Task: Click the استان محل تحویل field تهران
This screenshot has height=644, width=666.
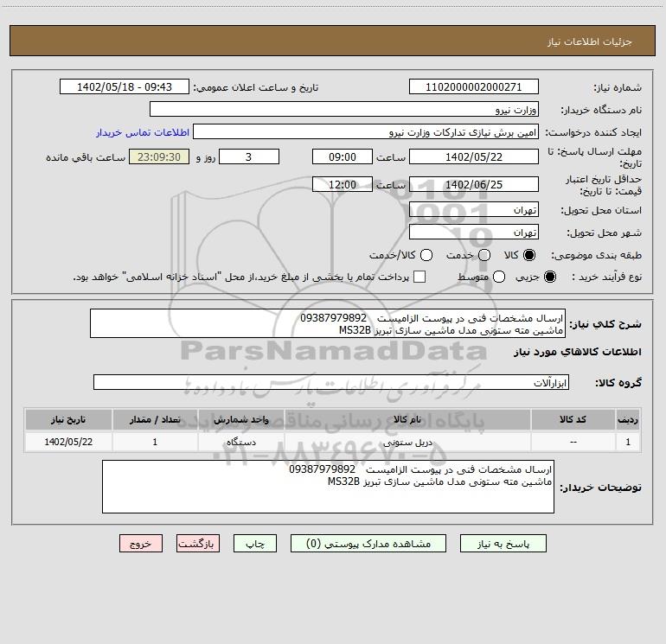Action: tap(474, 210)
